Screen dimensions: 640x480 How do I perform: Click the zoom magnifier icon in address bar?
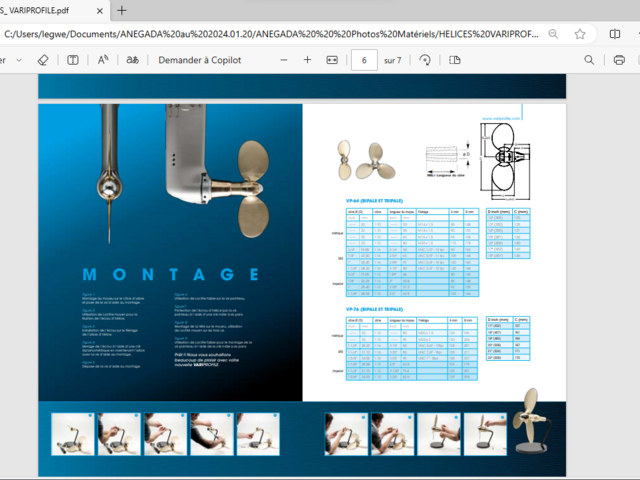(553, 34)
